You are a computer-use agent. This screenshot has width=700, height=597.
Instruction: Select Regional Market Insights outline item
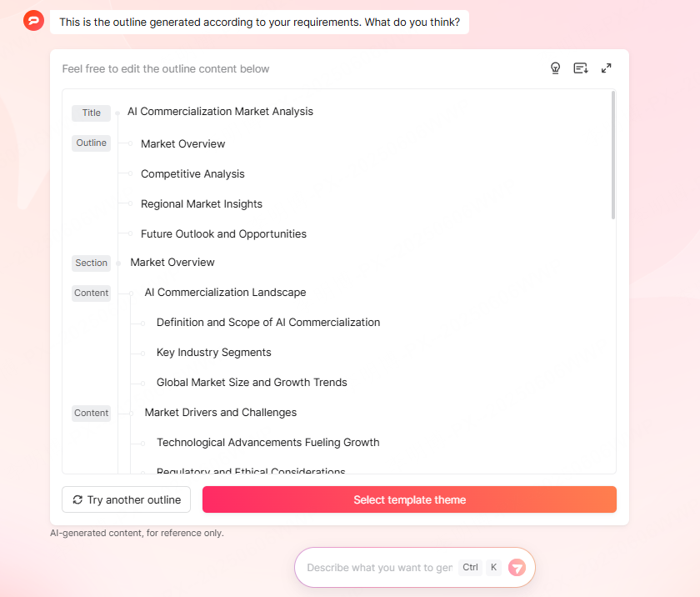201,204
